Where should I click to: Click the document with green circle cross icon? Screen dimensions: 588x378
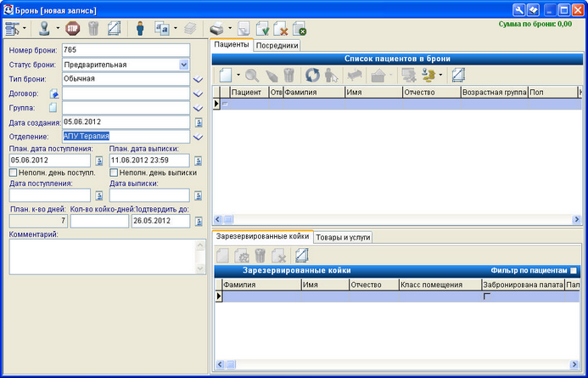click(300, 29)
